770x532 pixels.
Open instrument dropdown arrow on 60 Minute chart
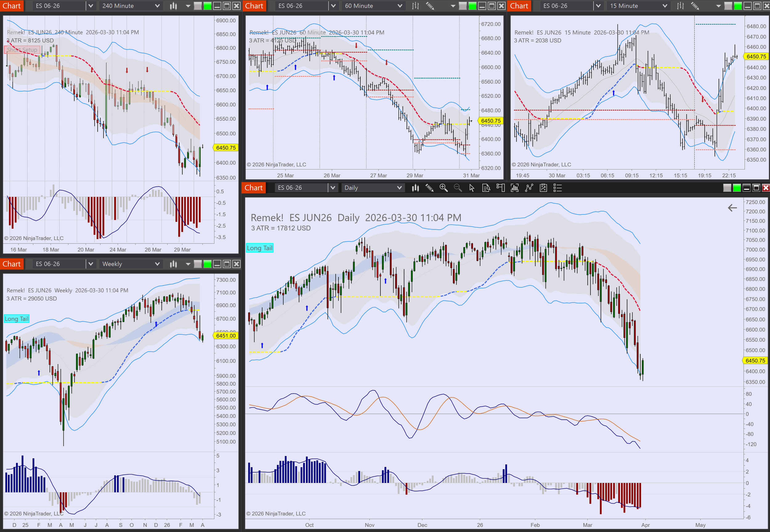pyautogui.click(x=333, y=6)
